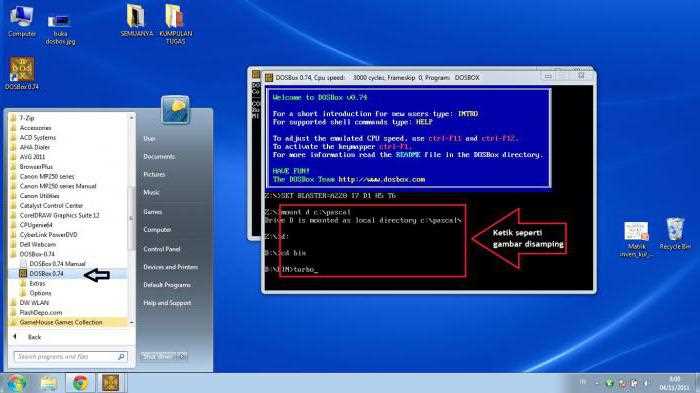This screenshot has height=393, width=700.
Task: Click the Shut down button
Action: pyautogui.click(x=157, y=356)
